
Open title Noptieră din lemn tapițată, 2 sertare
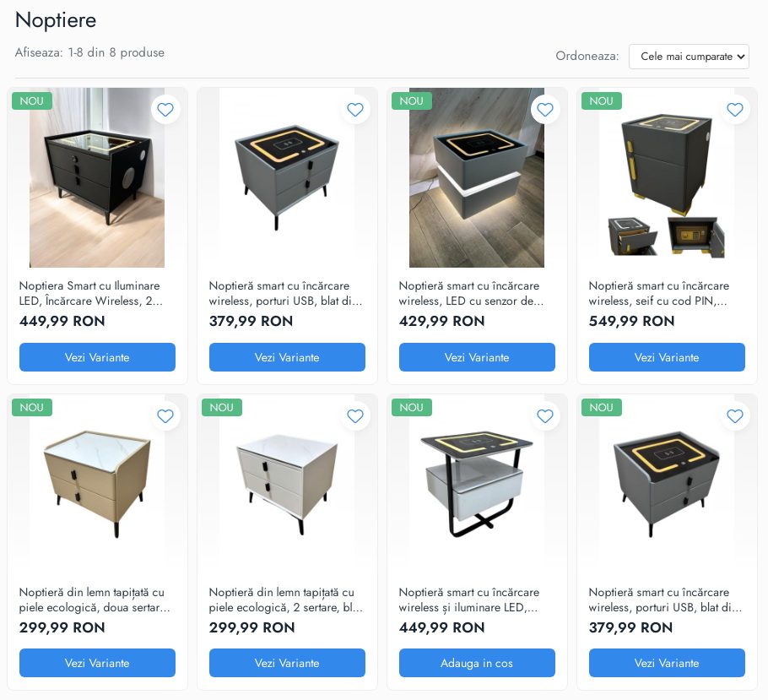[x=285, y=600]
